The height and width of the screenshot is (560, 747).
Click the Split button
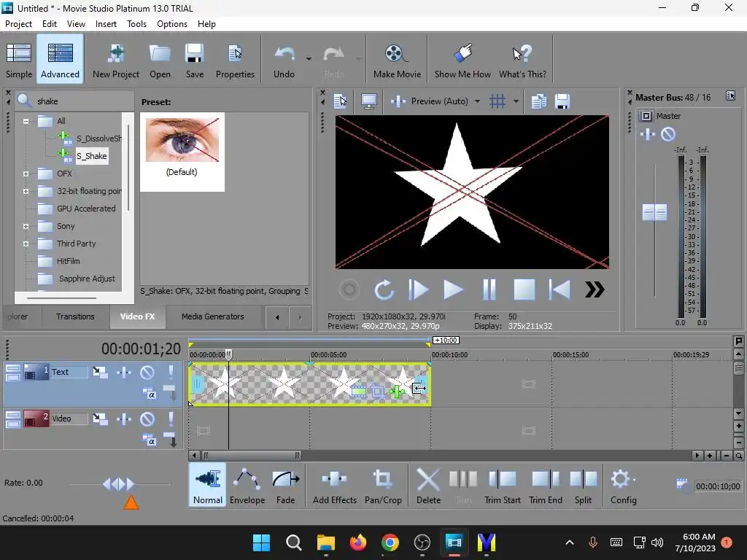coord(583,486)
